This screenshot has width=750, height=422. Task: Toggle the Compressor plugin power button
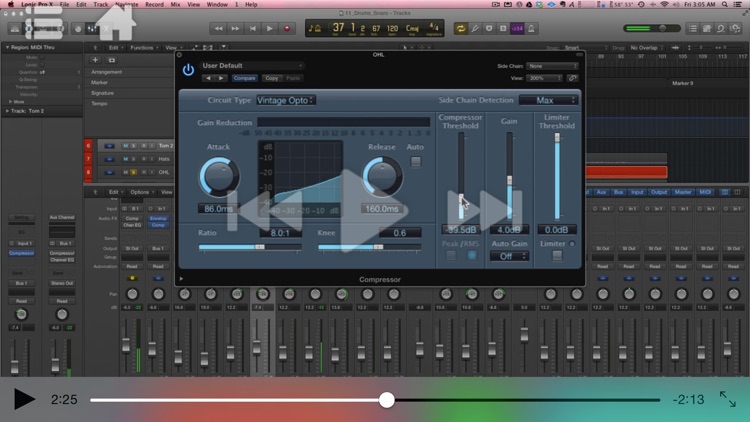[x=188, y=70]
